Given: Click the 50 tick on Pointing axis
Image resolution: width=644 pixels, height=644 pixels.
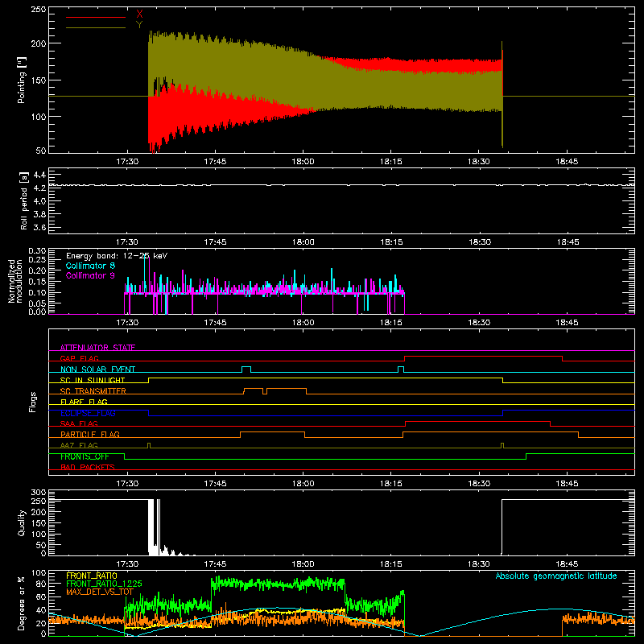Looking at the screenshot, I should click(x=41, y=151).
